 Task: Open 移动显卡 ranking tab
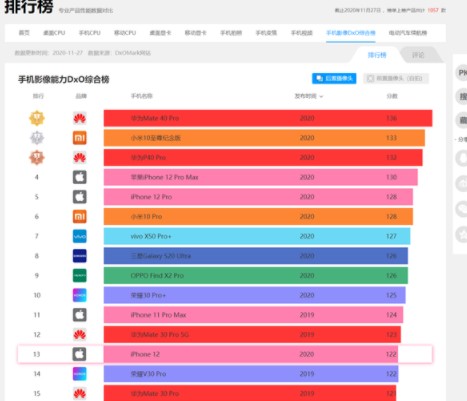tap(196, 33)
